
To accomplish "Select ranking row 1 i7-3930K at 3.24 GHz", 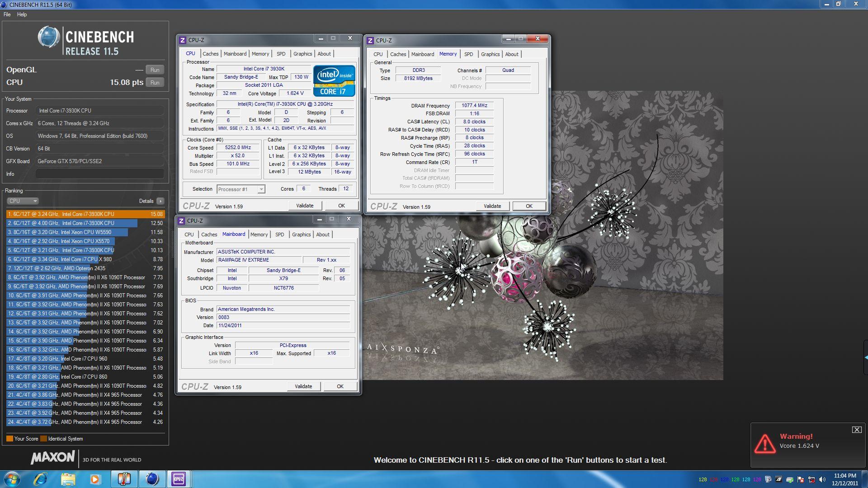I will coord(85,214).
